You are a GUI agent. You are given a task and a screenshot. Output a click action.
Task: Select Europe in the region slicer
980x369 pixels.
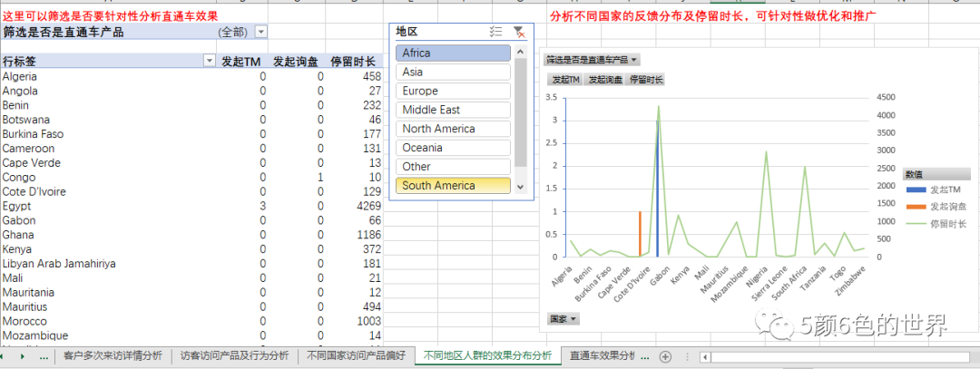[x=453, y=91]
